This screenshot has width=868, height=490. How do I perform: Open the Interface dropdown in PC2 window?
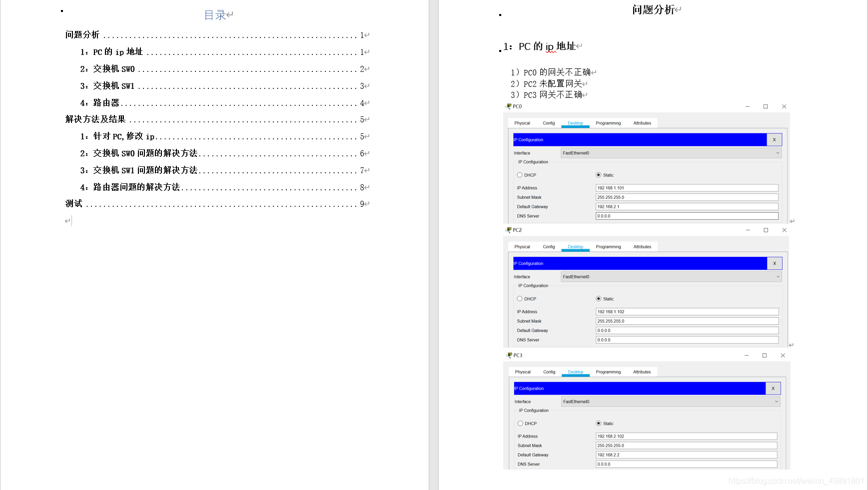671,277
